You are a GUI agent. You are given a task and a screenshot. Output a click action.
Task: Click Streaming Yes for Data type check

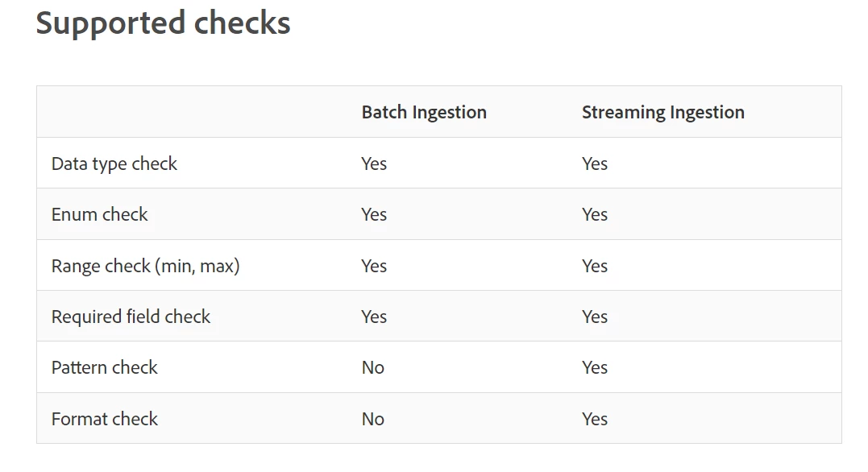(595, 164)
